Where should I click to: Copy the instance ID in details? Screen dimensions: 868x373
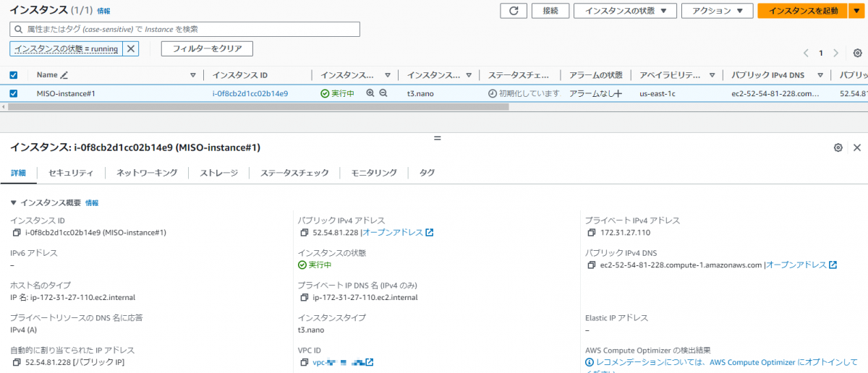point(17,233)
